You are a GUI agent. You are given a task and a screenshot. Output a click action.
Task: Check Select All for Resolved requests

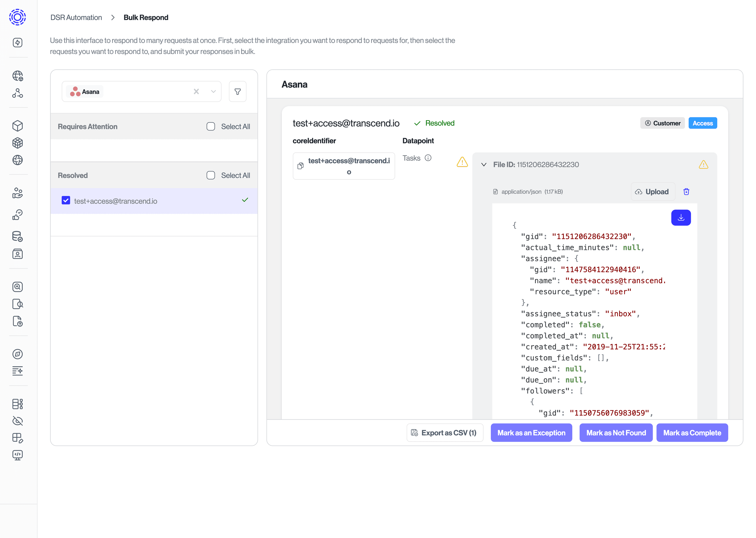point(211,175)
